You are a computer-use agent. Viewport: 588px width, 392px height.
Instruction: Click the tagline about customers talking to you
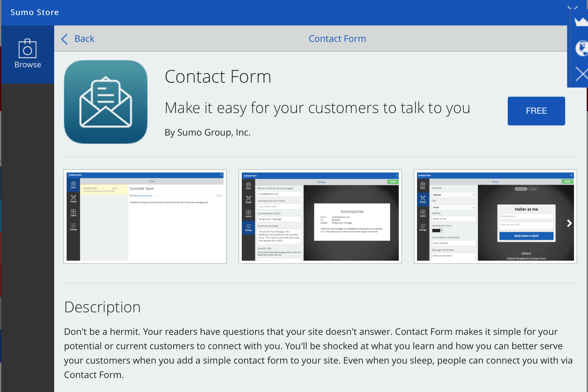click(x=317, y=108)
